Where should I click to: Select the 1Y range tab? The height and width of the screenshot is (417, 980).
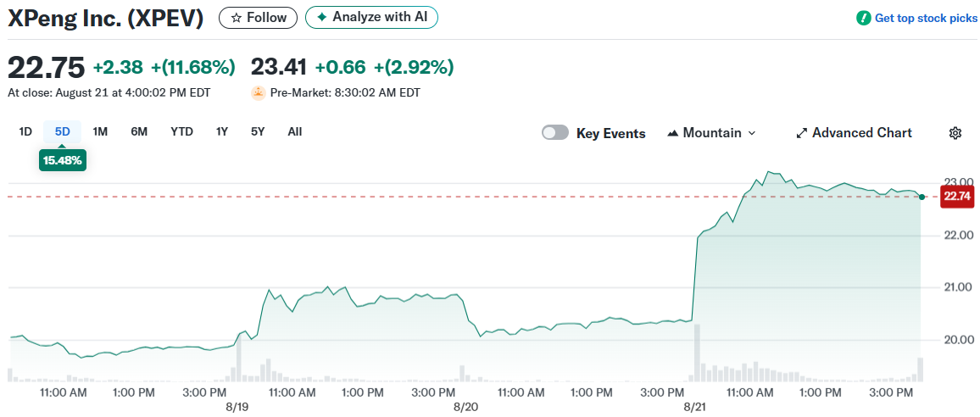pyautogui.click(x=222, y=132)
